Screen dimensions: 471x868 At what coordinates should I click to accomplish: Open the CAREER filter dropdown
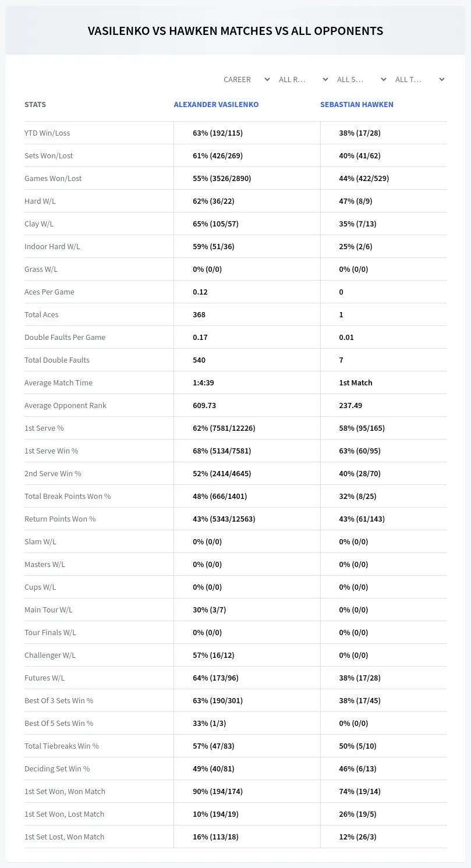(246, 79)
